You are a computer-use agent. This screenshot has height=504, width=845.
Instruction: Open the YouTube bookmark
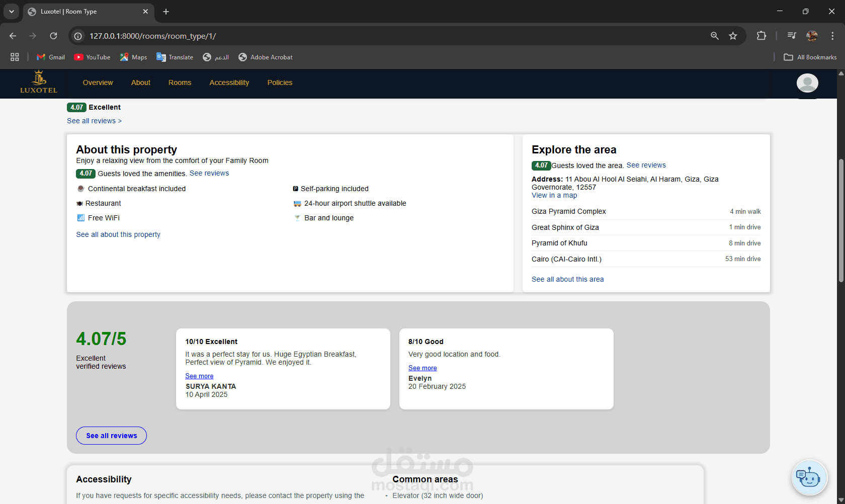click(92, 57)
